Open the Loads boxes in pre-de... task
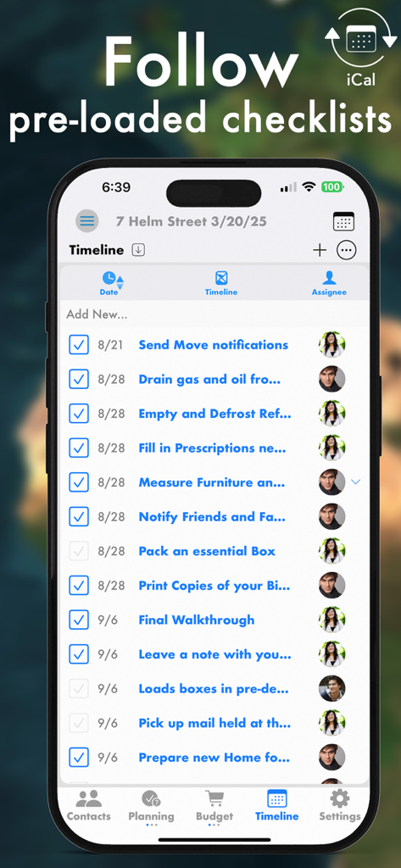 [x=214, y=688]
